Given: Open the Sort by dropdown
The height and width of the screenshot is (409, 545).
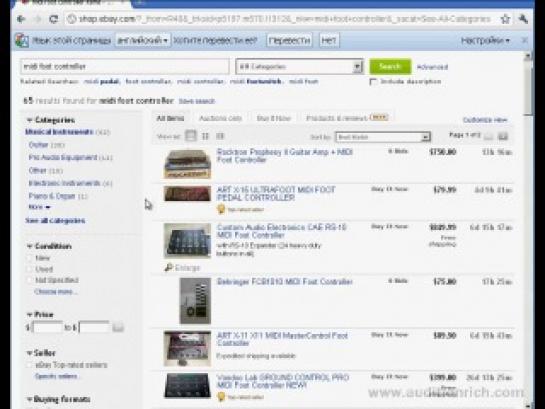Looking at the screenshot, I should point(383,137).
